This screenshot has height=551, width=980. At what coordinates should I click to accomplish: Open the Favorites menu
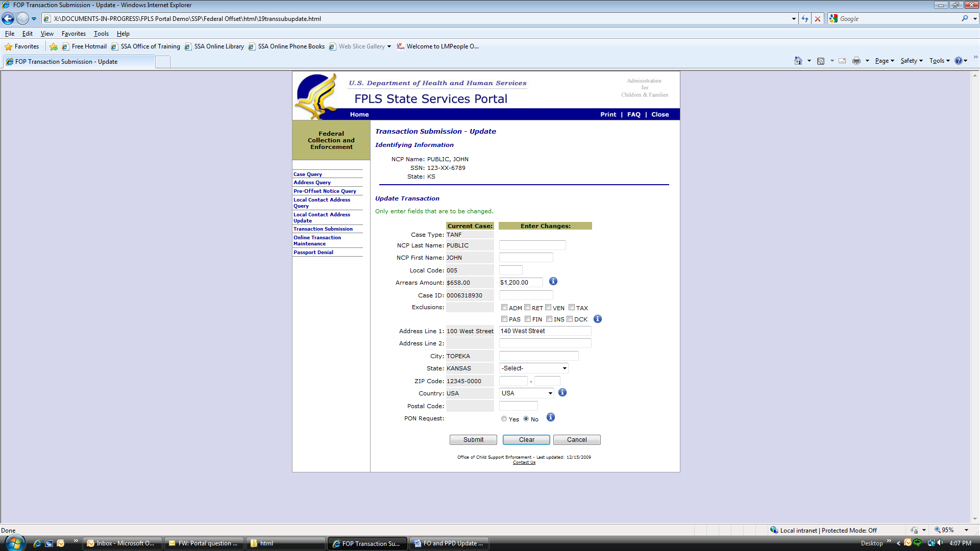[x=73, y=34]
